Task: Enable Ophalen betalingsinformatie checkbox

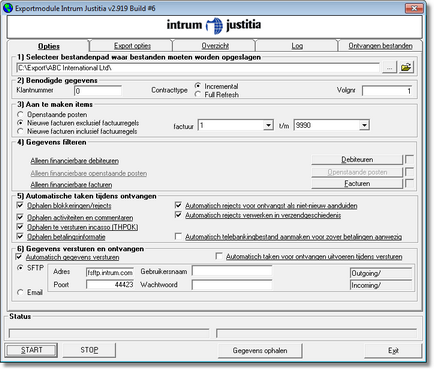Action: pyautogui.click(x=20, y=236)
